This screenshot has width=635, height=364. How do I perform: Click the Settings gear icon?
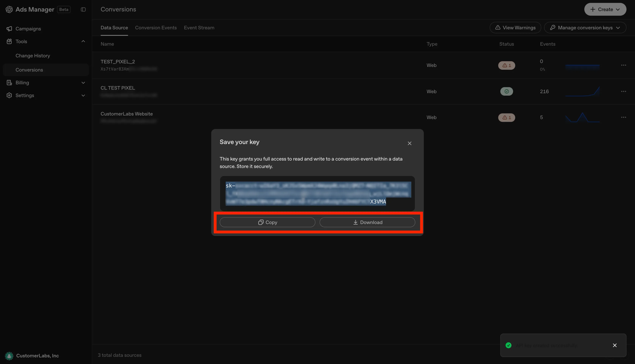[x=9, y=95]
